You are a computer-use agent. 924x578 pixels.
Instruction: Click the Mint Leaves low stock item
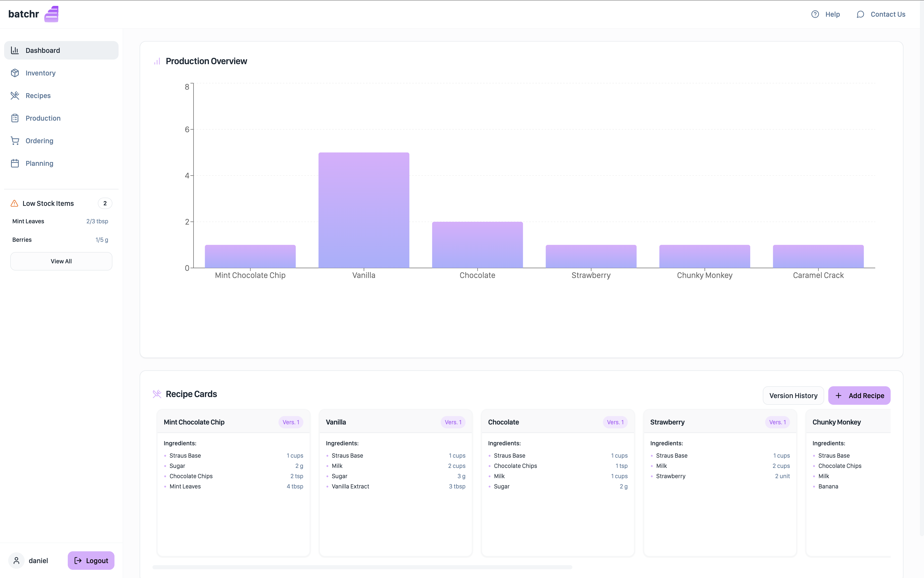click(28, 221)
